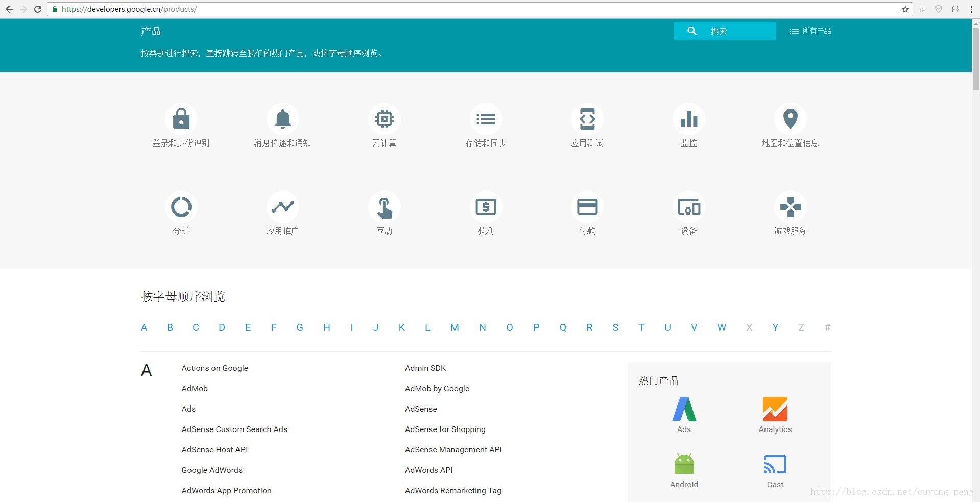Jump to letter C in alphabet index

(x=196, y=328)
